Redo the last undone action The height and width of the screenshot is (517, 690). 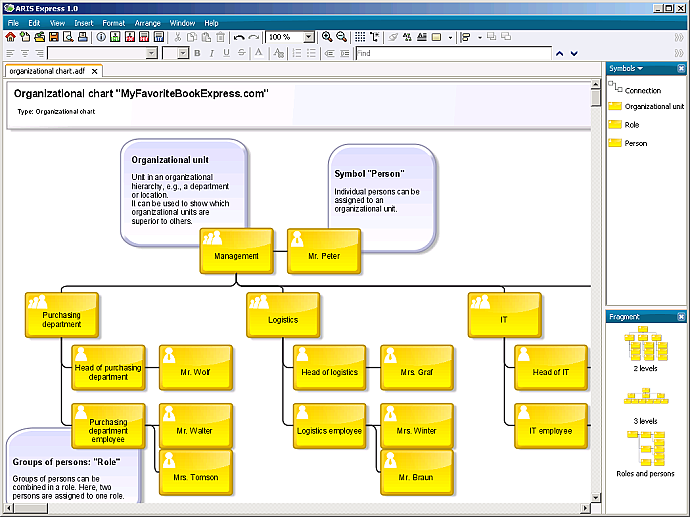[253, 37]
